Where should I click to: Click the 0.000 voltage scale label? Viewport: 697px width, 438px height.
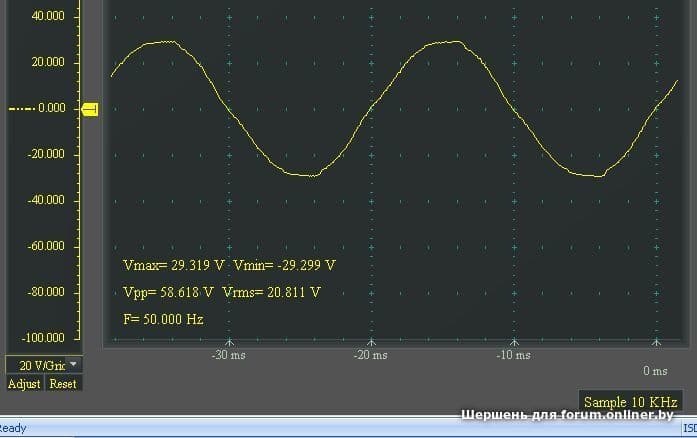(52, 108)
